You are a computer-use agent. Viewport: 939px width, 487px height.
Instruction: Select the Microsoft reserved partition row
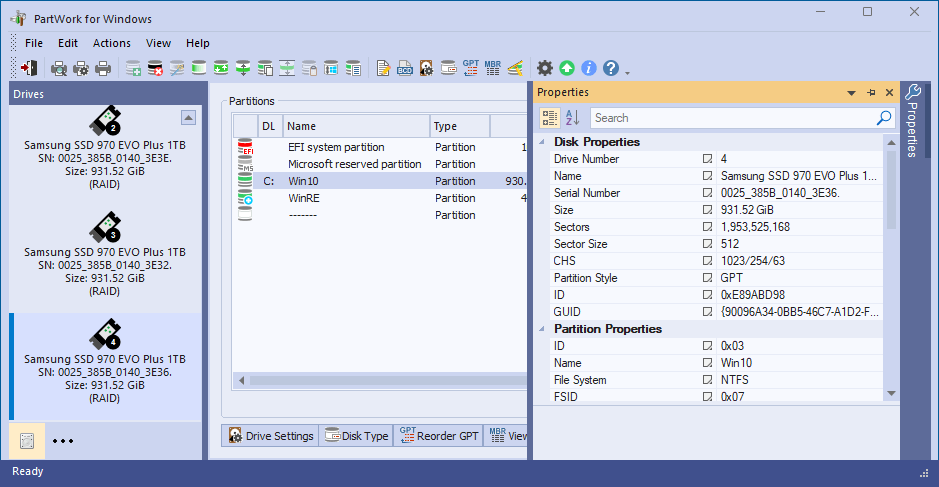(x=381, y=164)
